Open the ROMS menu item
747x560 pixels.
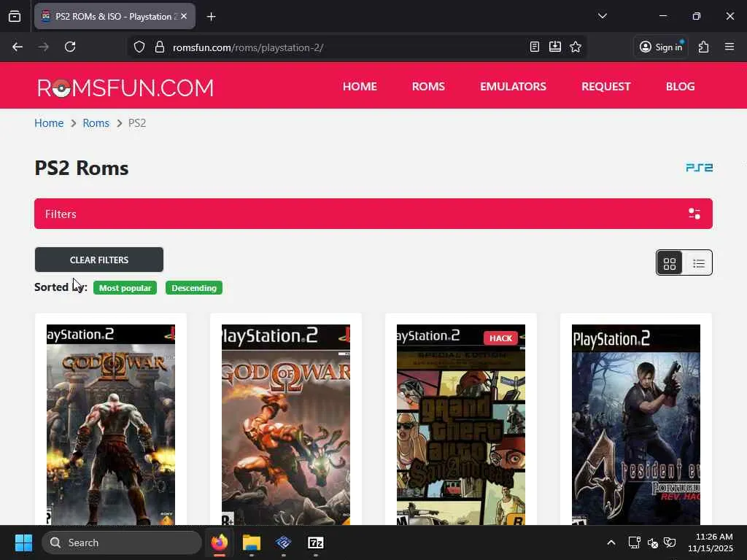(428, 87)
